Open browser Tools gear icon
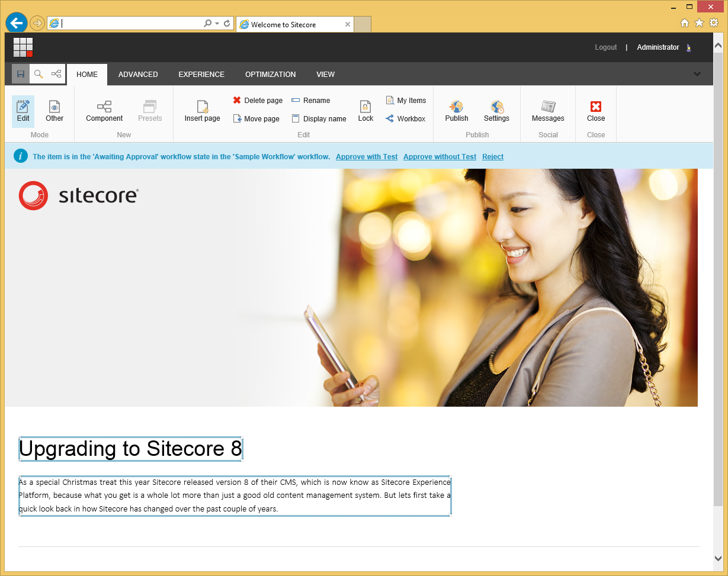The width and height of the screenshot is (728, 576). [714, 23]
